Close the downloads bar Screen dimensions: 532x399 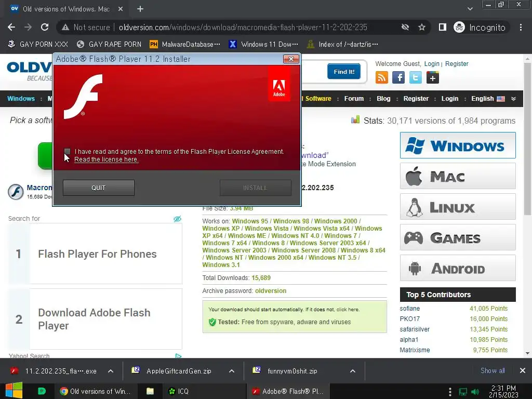523,371
